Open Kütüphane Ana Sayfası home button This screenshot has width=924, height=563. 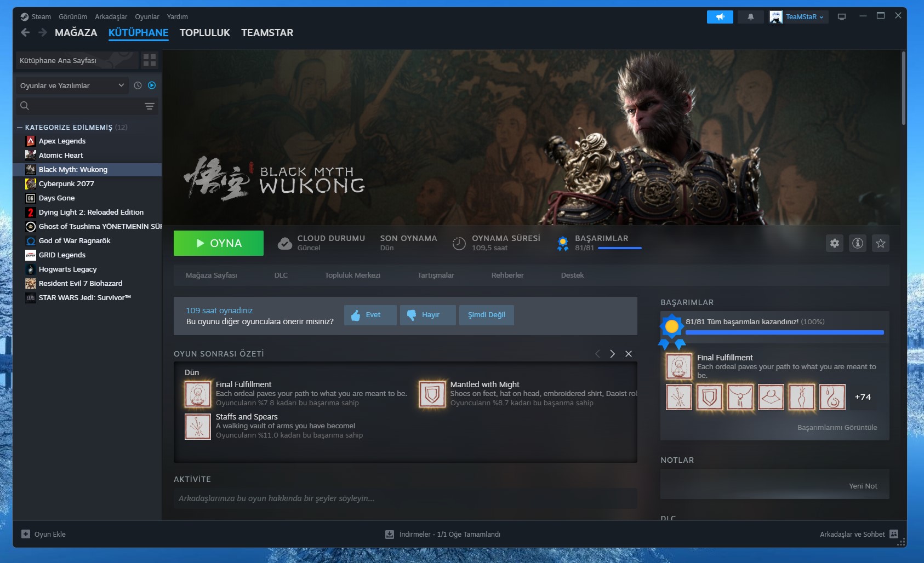pyautogui.click(x=77, y=60)
